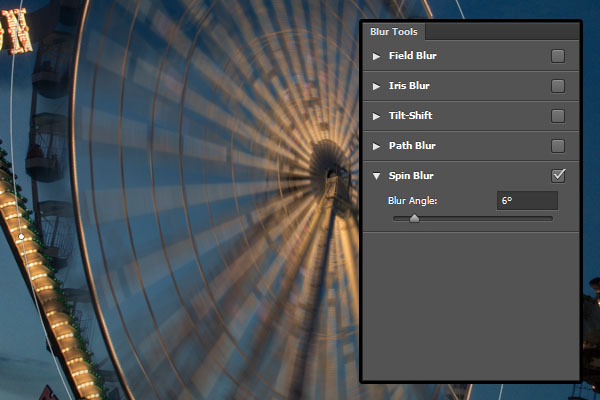This screenshot has height=400, width=600.
Task: Click the Blur Angle value field
Action: pos(527,201)
